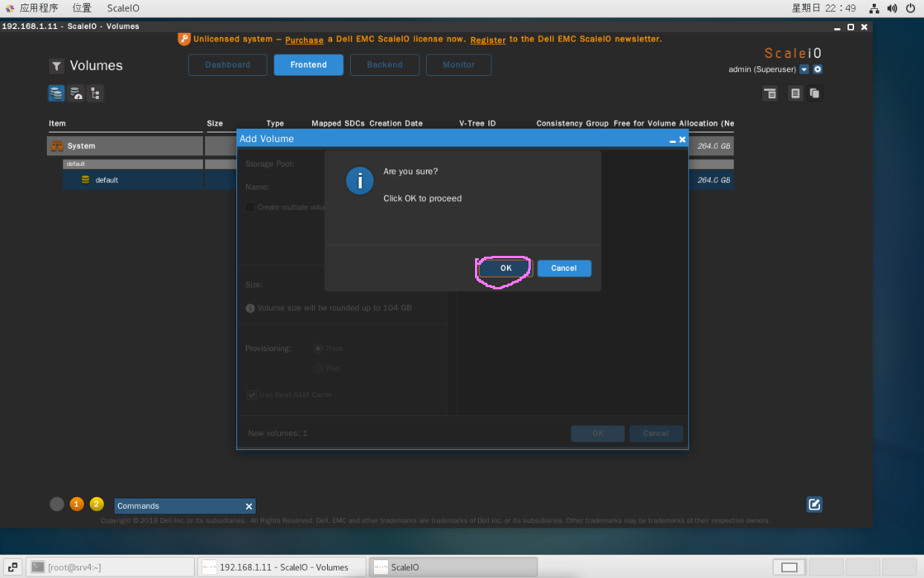The image size is (924, 578).
Task: Open the settings gear next to admin
Action: pos(818,69)
